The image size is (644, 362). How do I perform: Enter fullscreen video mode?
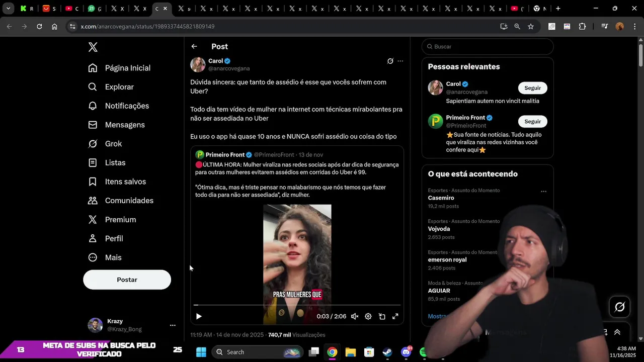pos(395,316)
